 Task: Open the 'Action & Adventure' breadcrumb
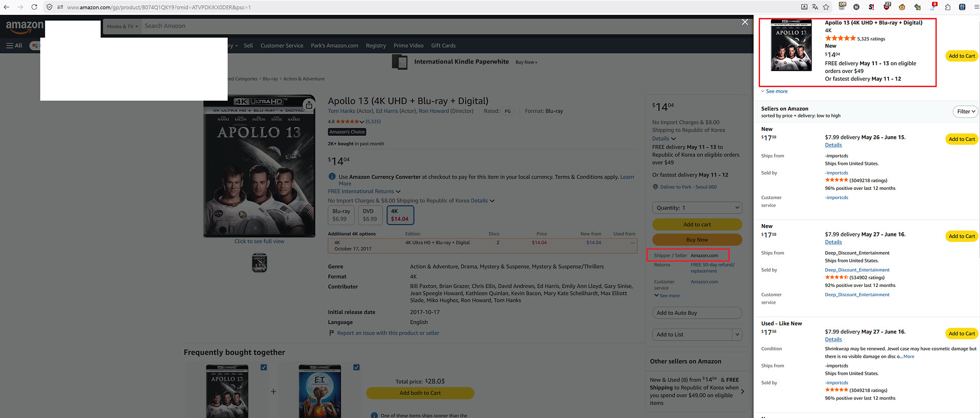(x=304, y=79)
